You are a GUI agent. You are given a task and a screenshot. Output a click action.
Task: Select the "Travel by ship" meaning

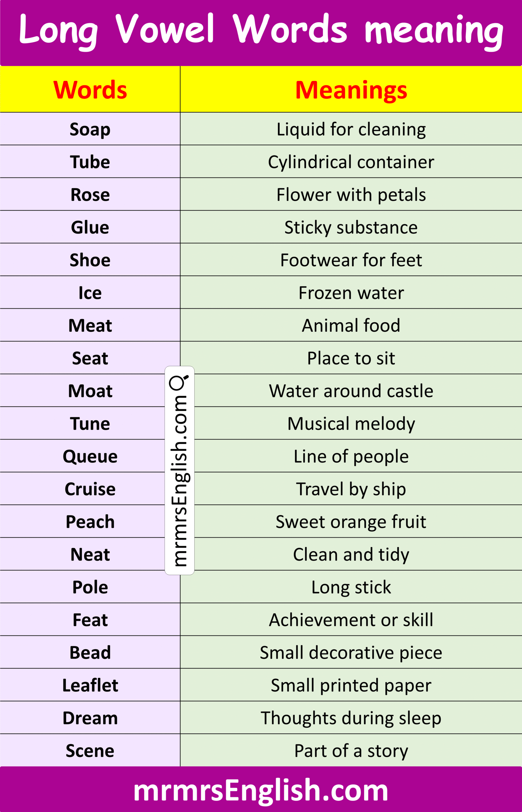pos(351,489)
